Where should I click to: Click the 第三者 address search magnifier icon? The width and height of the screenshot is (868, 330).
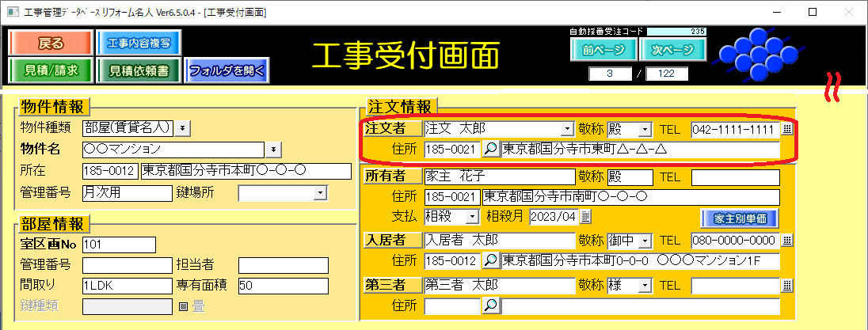491,305
